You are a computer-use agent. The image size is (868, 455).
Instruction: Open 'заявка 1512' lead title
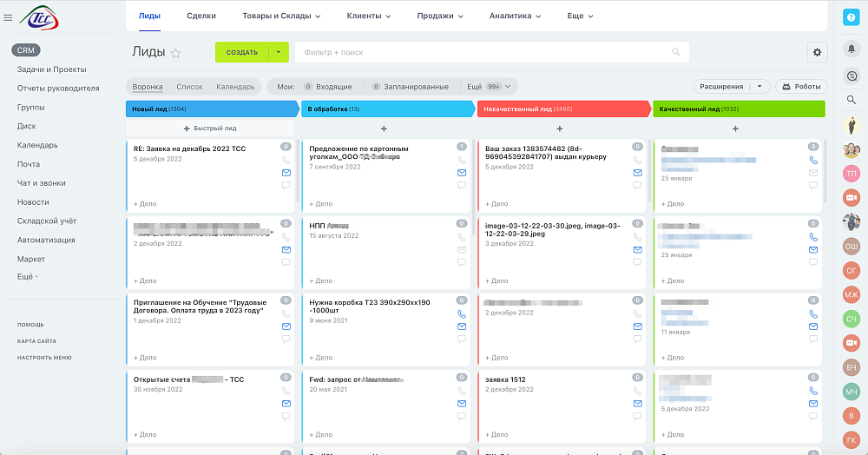pyautogui.click(x=505, y=379)
